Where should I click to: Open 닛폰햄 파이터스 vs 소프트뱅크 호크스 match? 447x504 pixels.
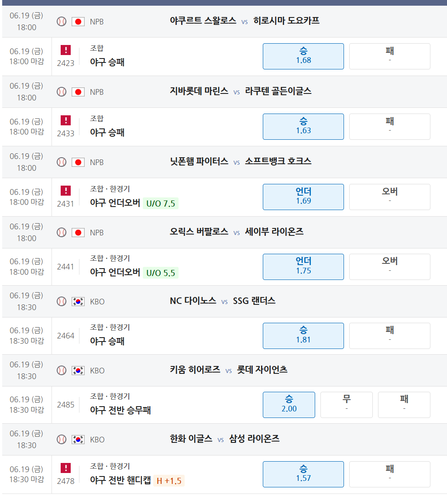[241, 161]
